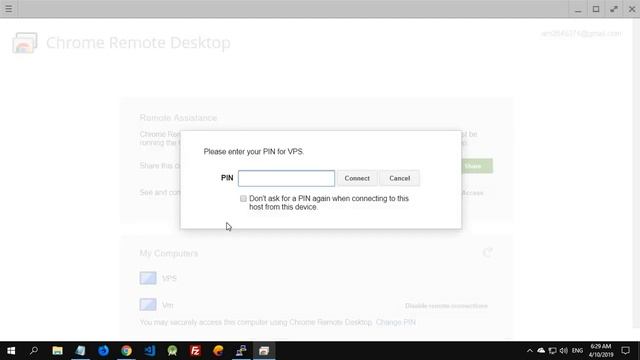Open the Action Center notifications icon
This screenshot has height=360, width=640.
click(625, 351)
